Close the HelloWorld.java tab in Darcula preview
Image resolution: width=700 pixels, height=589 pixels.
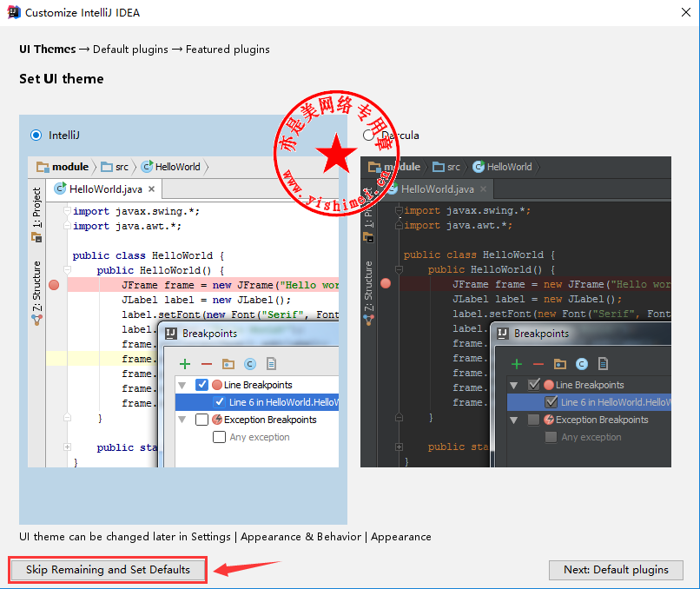(x=484, y=189)
